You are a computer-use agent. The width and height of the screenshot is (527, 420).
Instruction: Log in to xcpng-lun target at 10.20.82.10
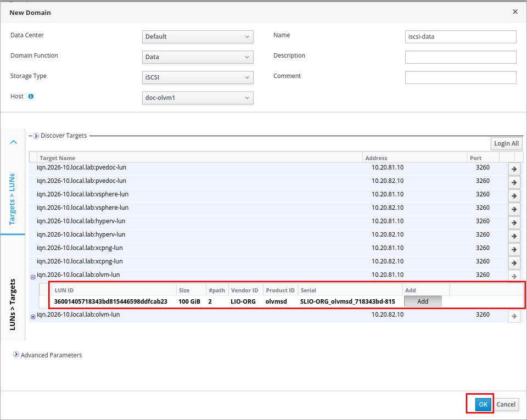(514, 263)
